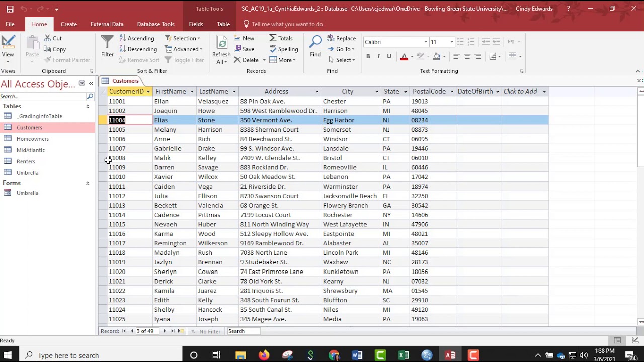Apply font color red A
Viewport: 644px width, 362px height.
click(x=404, y=56)
